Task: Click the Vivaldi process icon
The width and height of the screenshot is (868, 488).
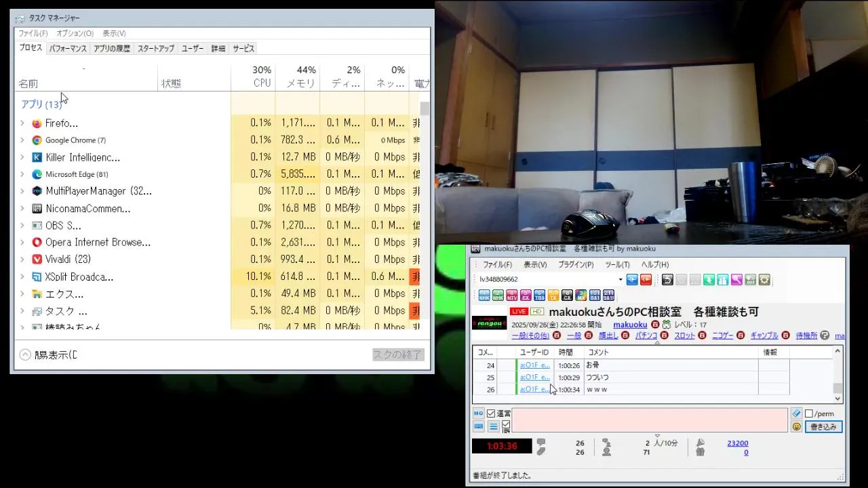Action: coord(37,259)
